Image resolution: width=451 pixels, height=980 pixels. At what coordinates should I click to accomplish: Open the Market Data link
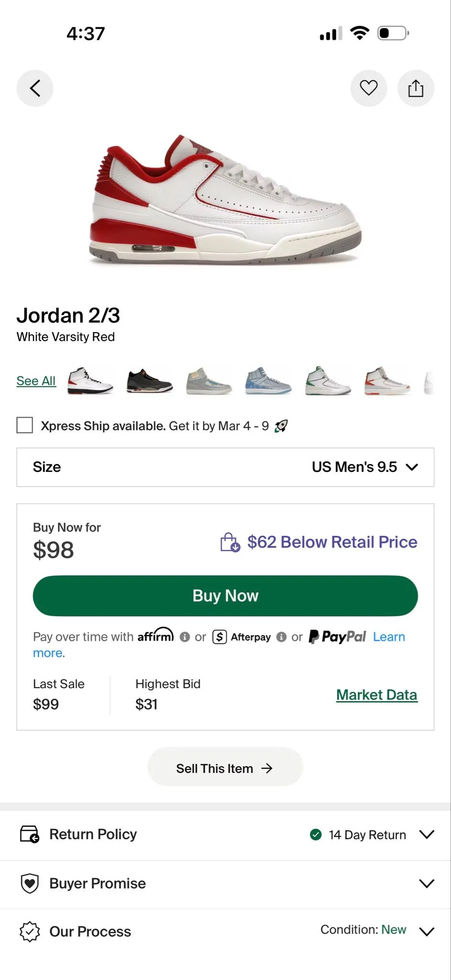[377, 695]
